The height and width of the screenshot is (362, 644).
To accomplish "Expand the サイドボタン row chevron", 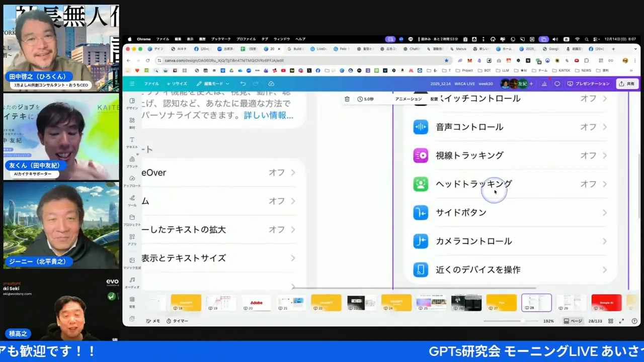I will 604,212.
